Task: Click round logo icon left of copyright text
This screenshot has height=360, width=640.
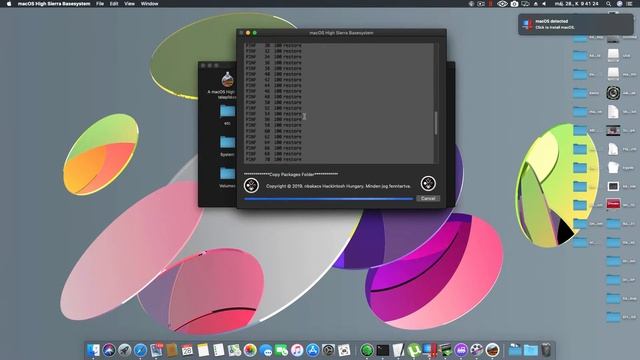Action: click(x=251, y=186)
